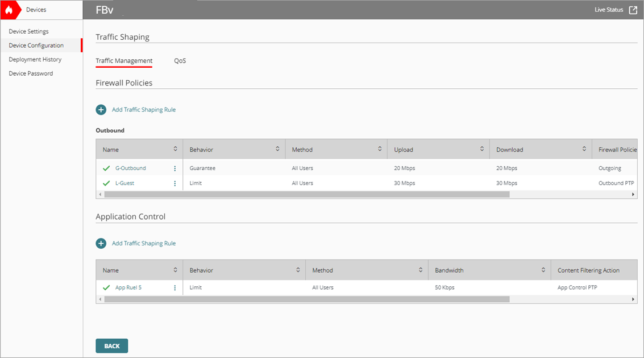The height and width of the screenshot is (358, 644).
Task: Open the three-dot menu for G-Outbound
Action: coord(174,168)
